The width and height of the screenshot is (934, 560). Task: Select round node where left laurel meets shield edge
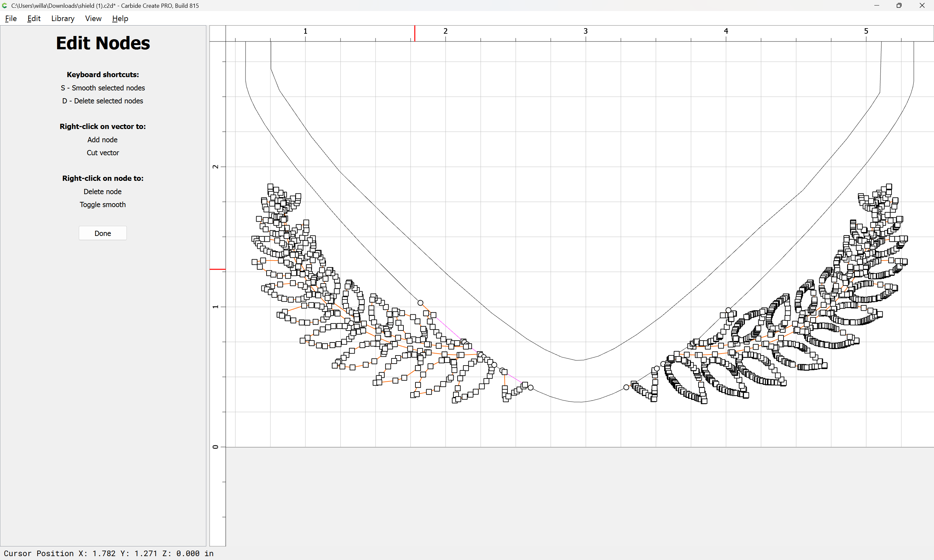click(x=420, y=303)
